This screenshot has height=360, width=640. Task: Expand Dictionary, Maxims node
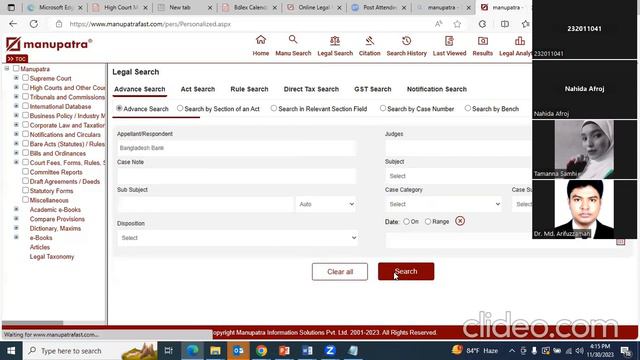click(x=16, y=228)
